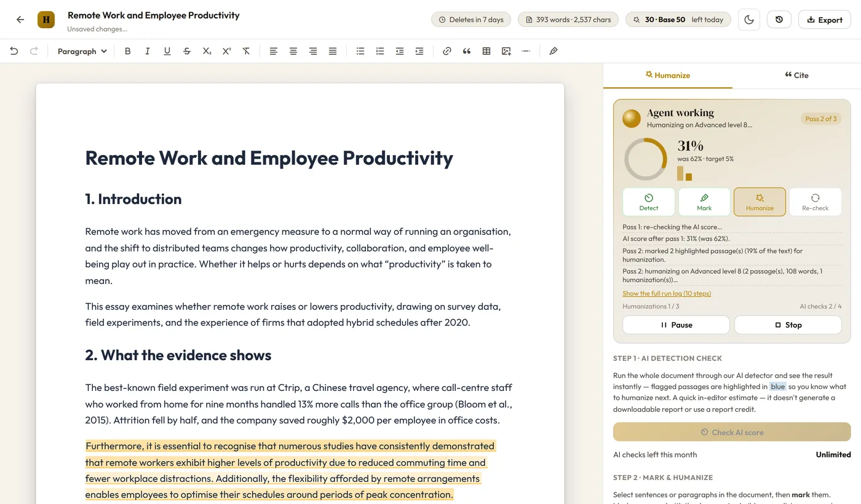The height and width of the screenshot is (504, 861).
Task: Click the document title in header
Action: coord(154,15)
